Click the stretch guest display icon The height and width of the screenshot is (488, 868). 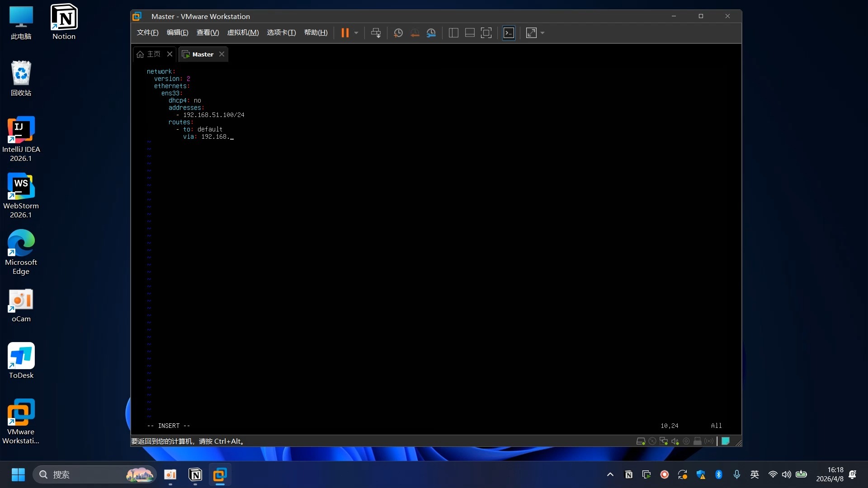[531, 33]
